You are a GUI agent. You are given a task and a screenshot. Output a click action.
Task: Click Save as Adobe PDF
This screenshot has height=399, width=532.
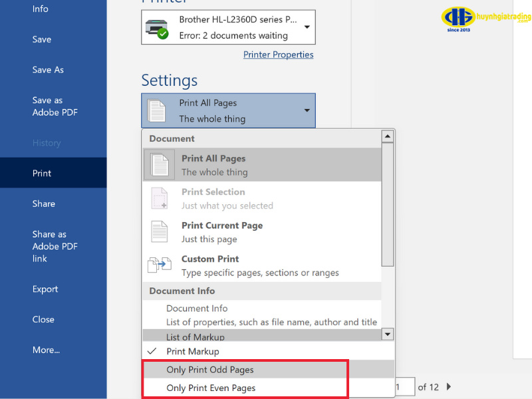pos(55,106)
